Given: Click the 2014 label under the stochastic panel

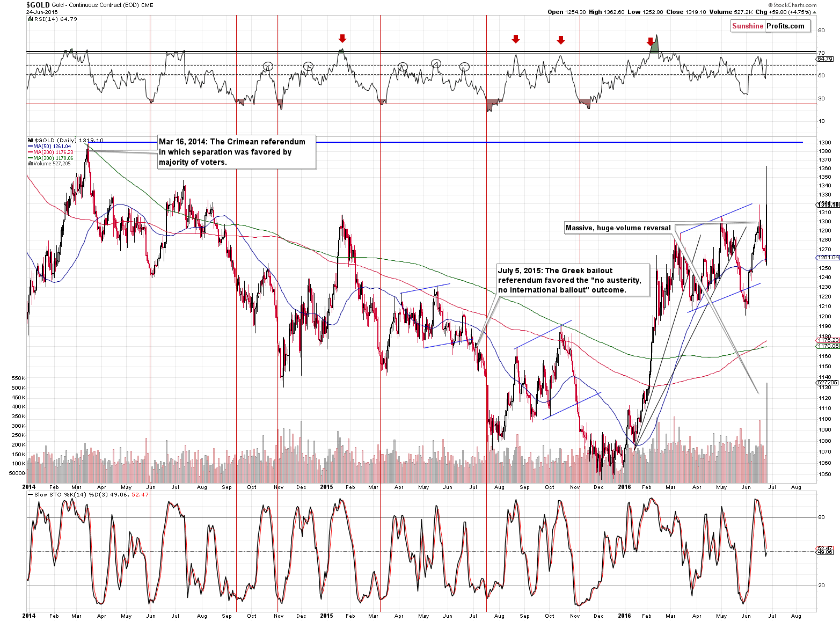Looking at the screenshot, I should pos(29,616).
